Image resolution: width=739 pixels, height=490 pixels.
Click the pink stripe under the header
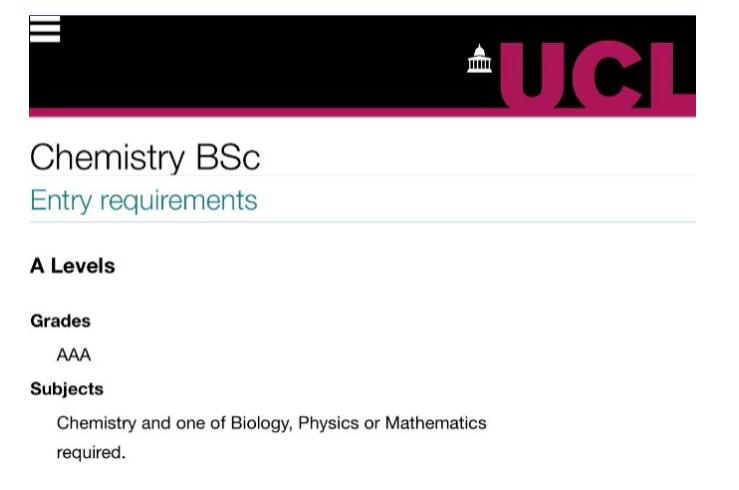click(264, 112)
